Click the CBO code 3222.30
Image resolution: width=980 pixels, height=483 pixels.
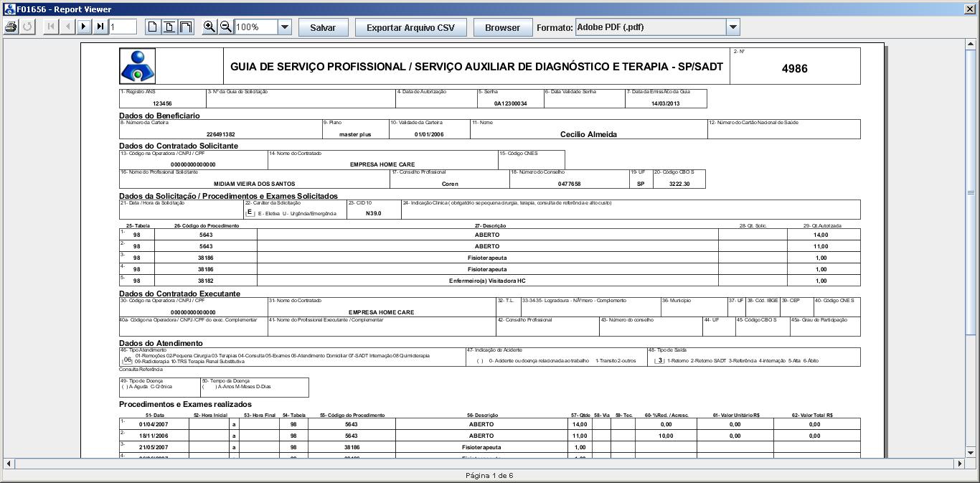pos(679,184)
